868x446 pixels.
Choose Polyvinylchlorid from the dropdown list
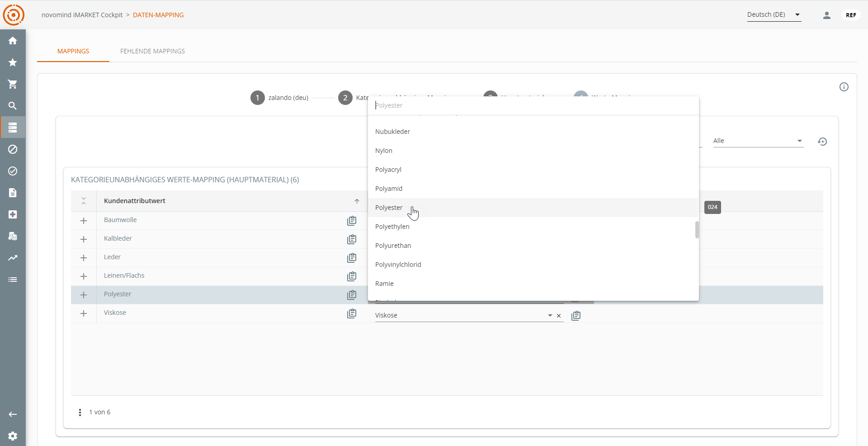[533, 265]
